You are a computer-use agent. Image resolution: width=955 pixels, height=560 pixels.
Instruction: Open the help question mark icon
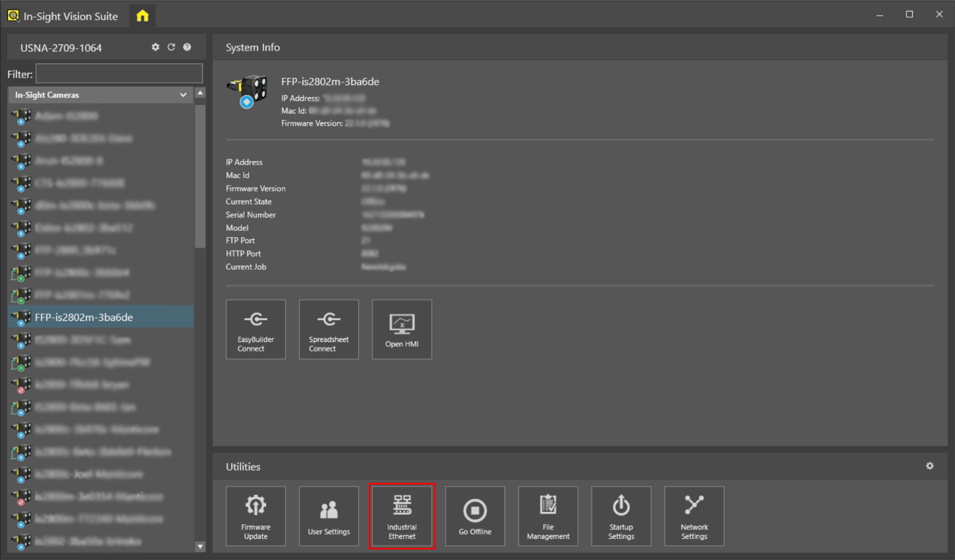(x=187, y=47)
